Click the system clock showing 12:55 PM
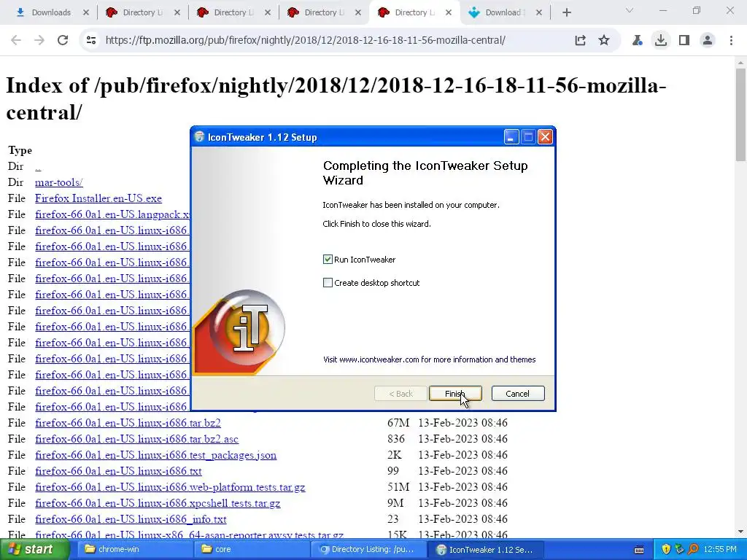This screenshot has height=560, width=747. click(720, 550)
